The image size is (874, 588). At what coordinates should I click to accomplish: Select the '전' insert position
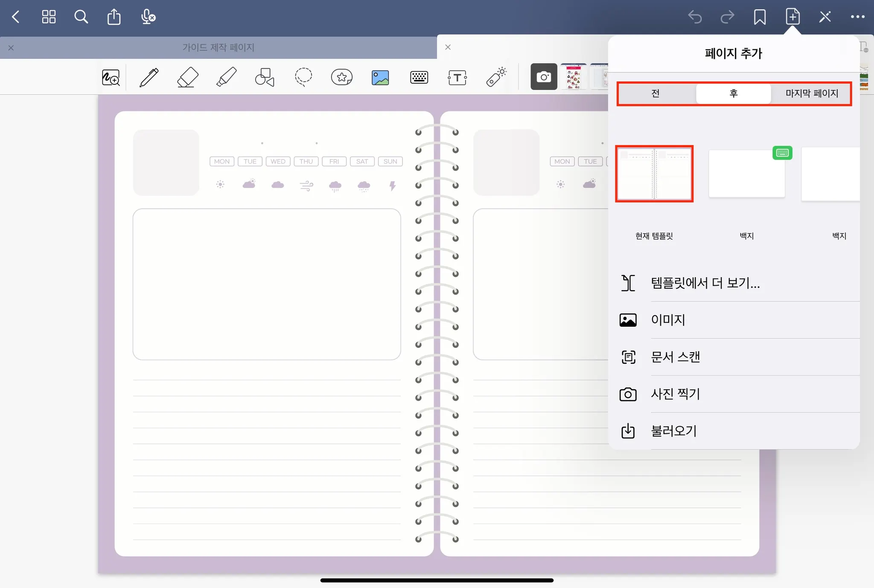[x=656, y=93]
